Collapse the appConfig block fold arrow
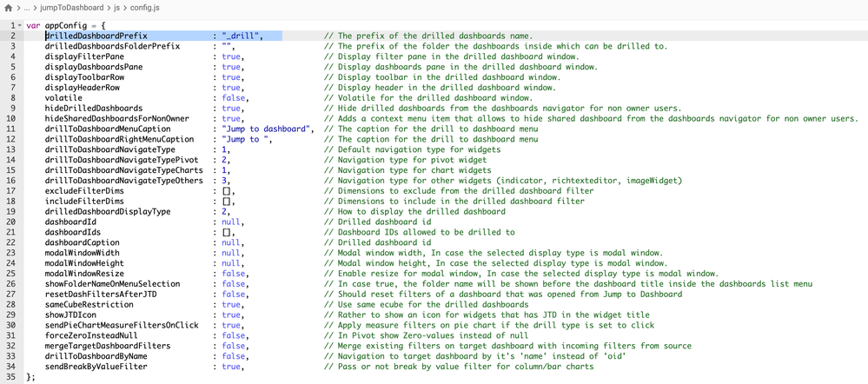 pyautogui.click(x=18, y=25)
